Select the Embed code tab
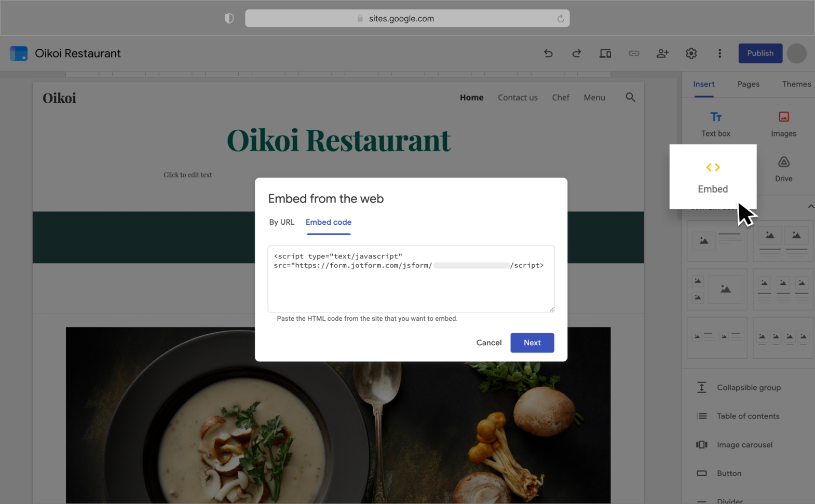This screenshot has width=815, height=504. click(x=329, y=222)
